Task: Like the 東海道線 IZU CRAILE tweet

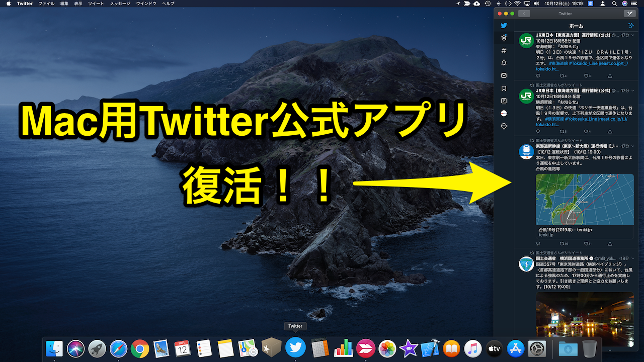Action: [x=587, y=76]
